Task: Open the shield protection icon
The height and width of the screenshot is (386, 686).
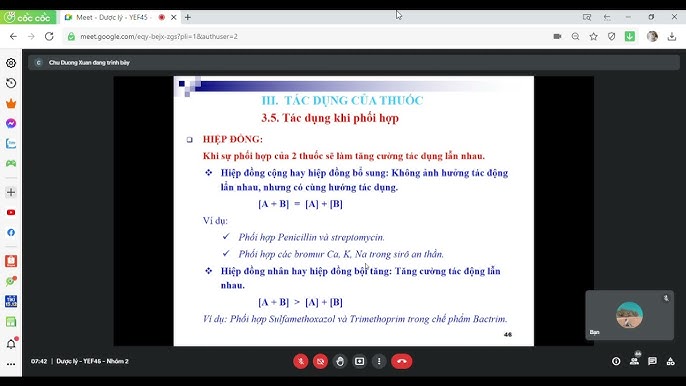Action: tap(612, 36)
